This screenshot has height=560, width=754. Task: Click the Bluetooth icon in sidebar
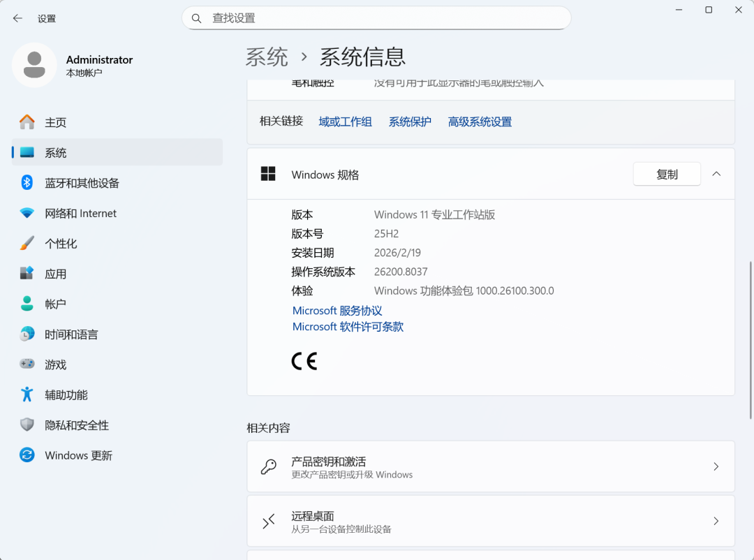pyautogui.click(x=27, y=183)
